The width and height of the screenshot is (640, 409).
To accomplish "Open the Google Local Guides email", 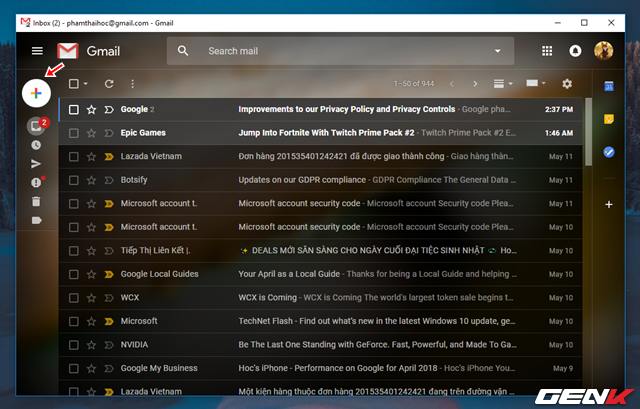I will pos(320,274).
